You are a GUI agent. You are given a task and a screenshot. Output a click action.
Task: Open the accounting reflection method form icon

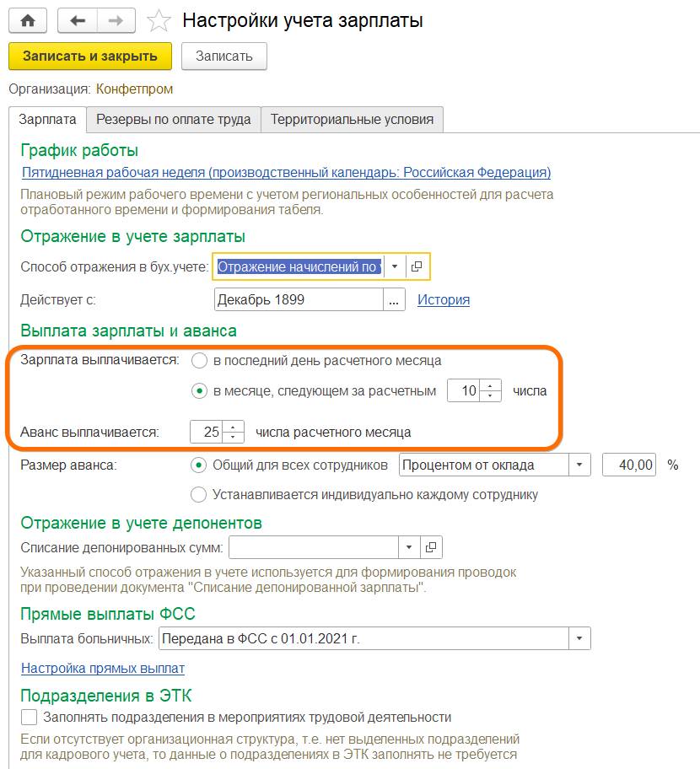pos(417,266)
